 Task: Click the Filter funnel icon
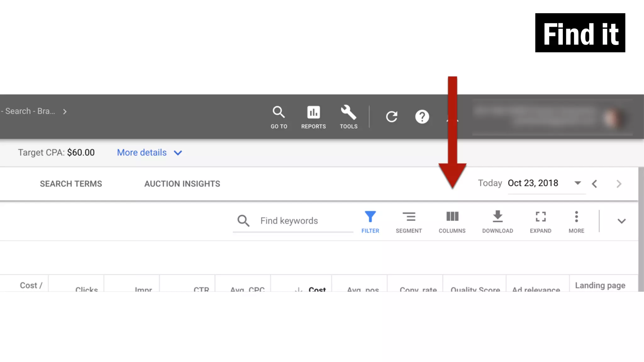(370, 217)
